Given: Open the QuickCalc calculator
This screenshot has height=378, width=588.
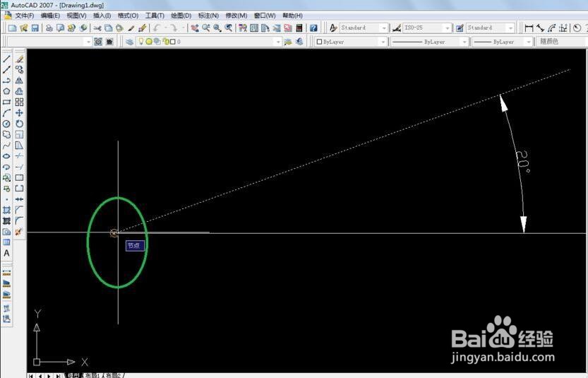Looking at the screenshot, I should click(299, 28).
